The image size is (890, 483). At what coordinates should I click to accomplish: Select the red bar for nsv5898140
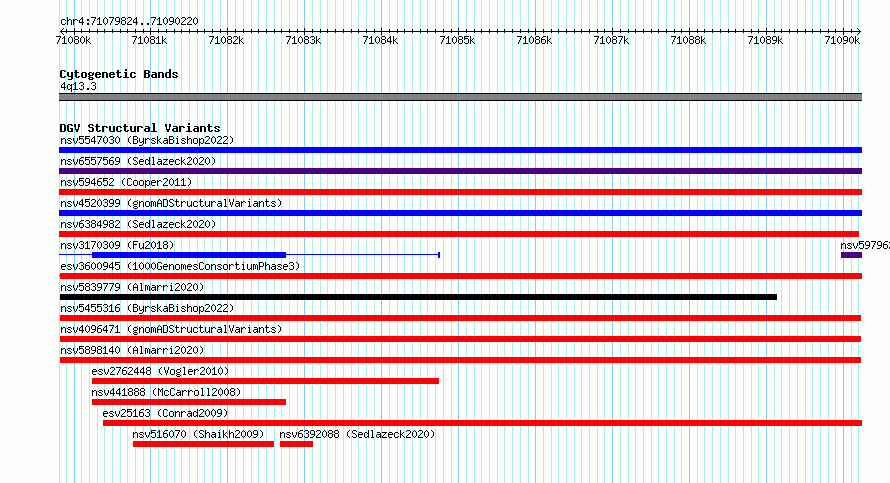tap(460, 360)
